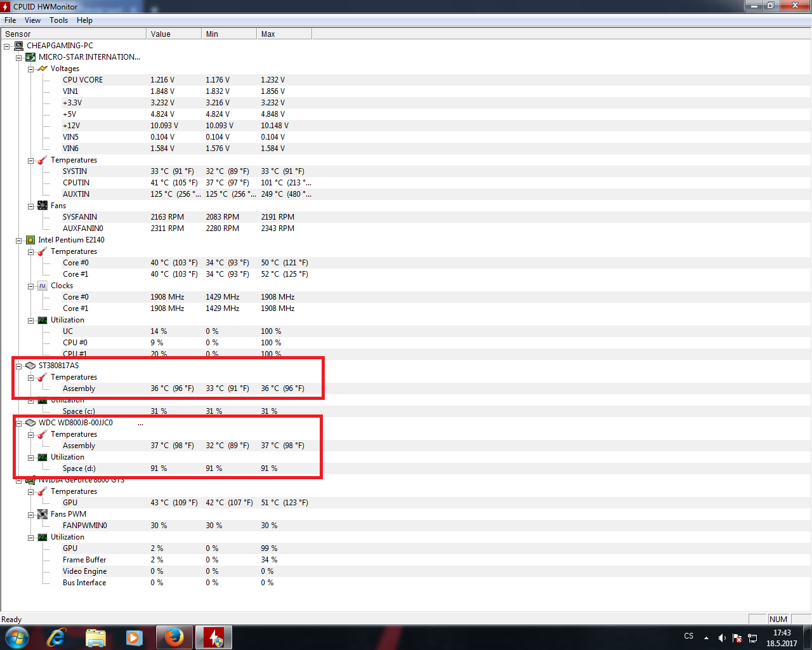Open the Action Center flag icon

[x=737, y=637]
